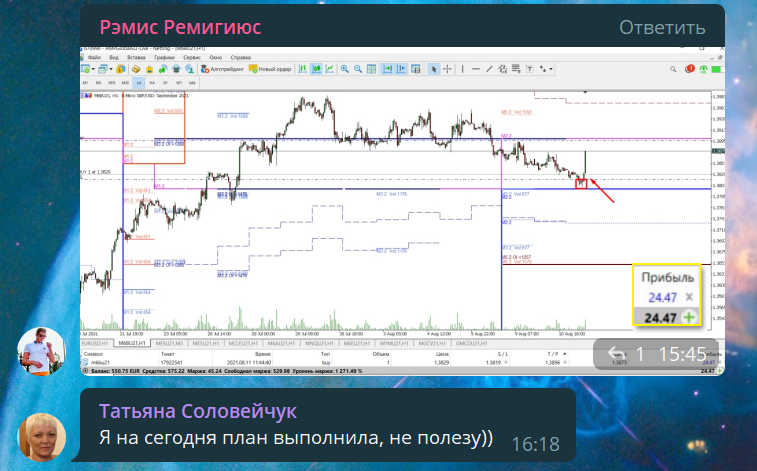
Task: Open the Файл menu in MetaTrader image
Action: click(94, 57)
